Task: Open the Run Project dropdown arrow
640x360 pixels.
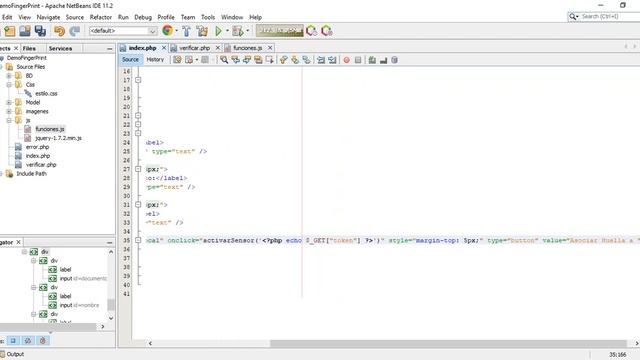Action: (227, 31)
